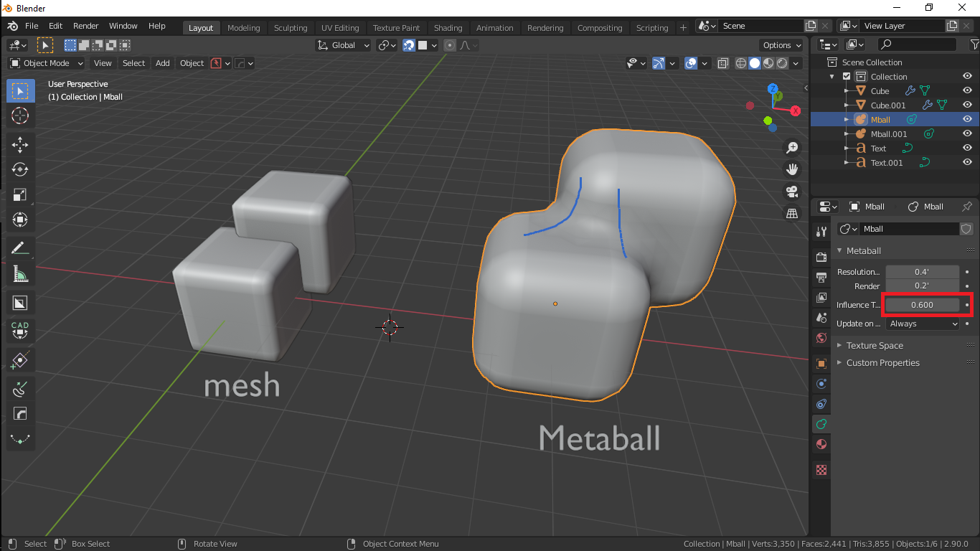The image size is (980, 551).
Task: Open the Update on 'Always' dropdown
Action: tap(923, 324)
